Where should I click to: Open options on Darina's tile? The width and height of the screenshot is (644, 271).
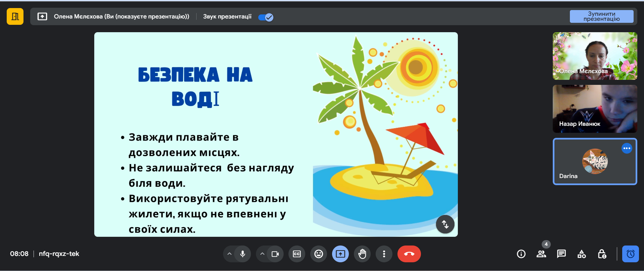(627, 148)
